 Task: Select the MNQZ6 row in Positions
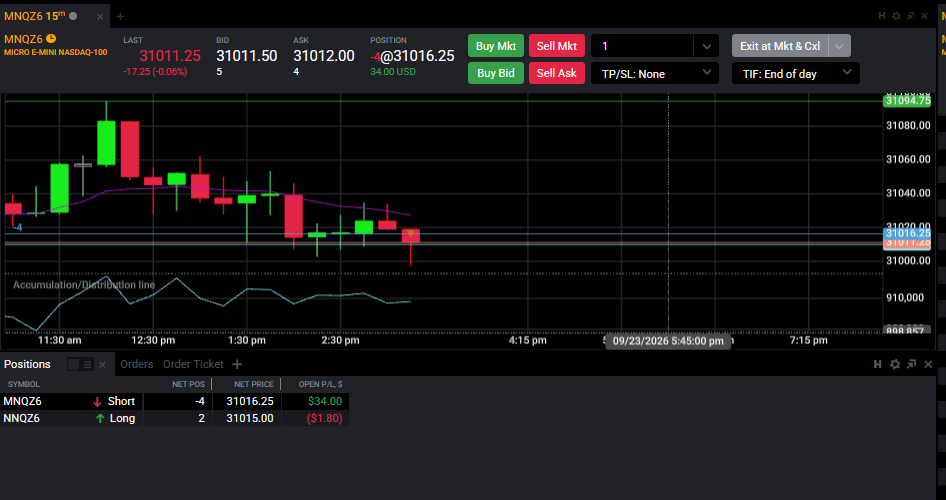coord(174,401)
